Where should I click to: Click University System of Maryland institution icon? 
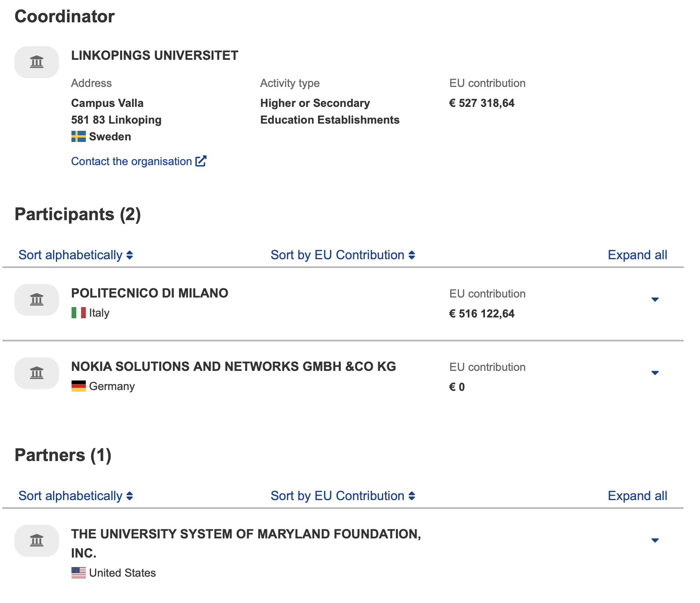(x=37, y=541)
